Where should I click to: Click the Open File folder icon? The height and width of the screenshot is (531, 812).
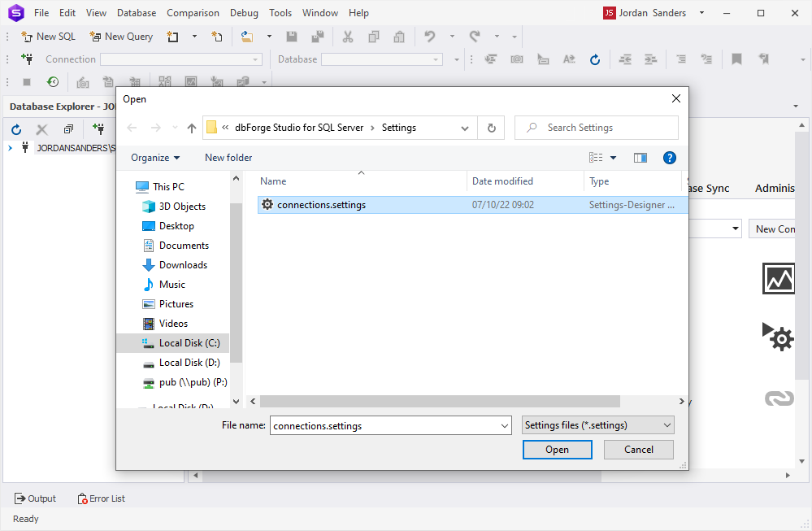pyautogui.click(x=248, y=37)
